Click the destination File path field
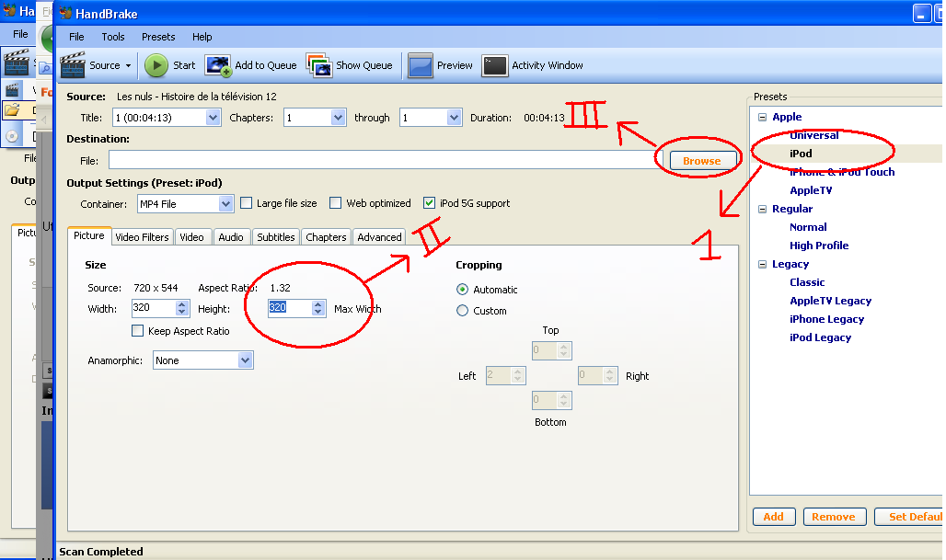 point(386,160)
